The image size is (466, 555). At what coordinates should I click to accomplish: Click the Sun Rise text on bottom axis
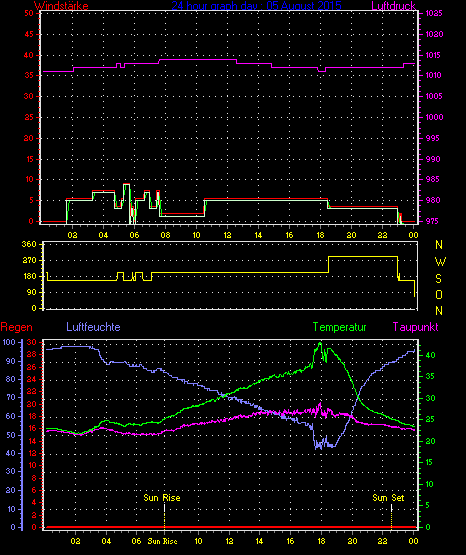click(x=162, y=541)
